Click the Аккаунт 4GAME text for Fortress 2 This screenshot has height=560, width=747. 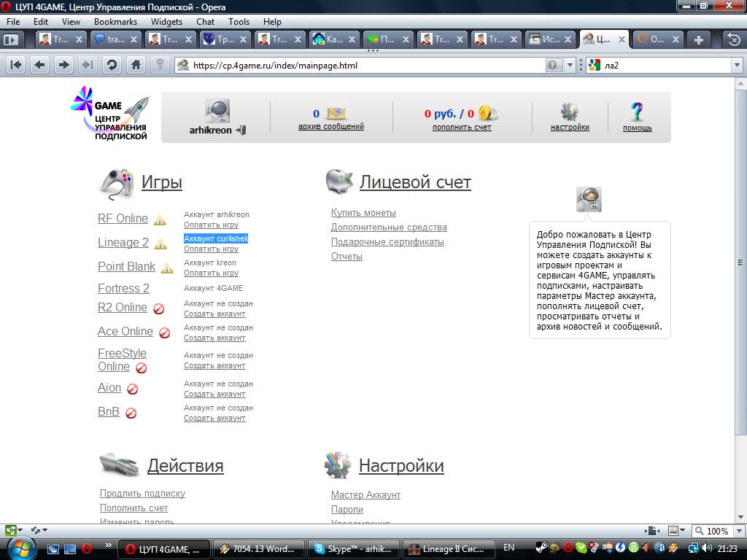pyautogui.click(x=214, y=288)
